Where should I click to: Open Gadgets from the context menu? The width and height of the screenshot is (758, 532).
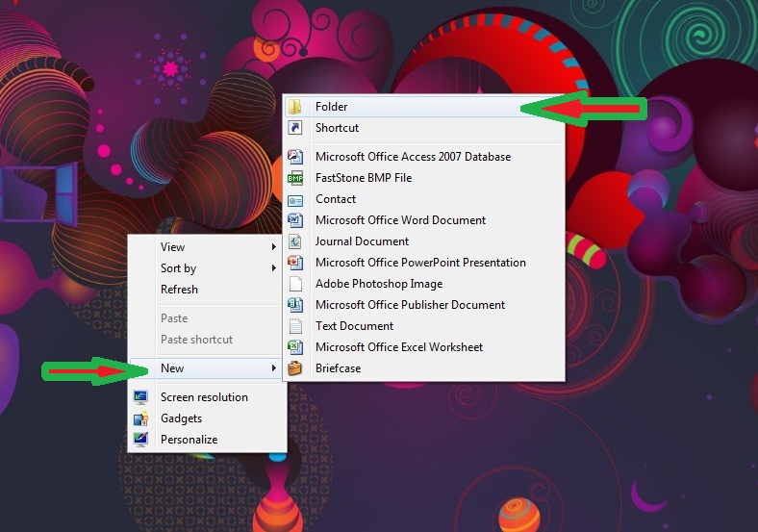tap(207, 418)
